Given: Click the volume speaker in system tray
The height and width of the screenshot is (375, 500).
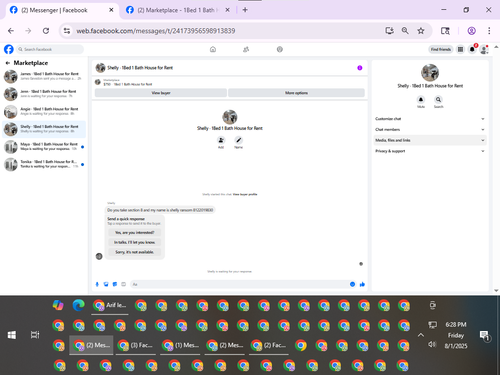Looking at the screenshot, I should coord(432,344).
